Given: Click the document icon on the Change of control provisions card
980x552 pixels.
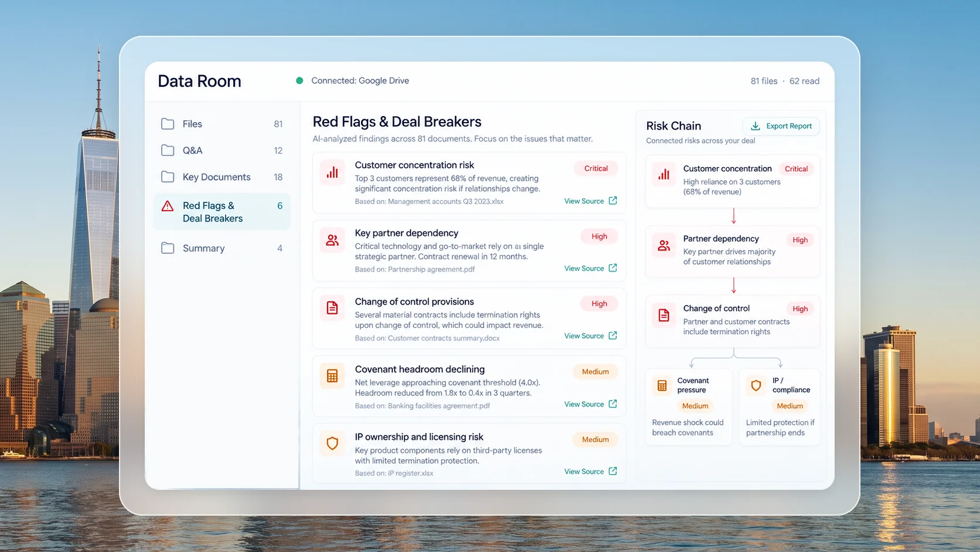Looking at the screenshot, I should click(332, 308).
